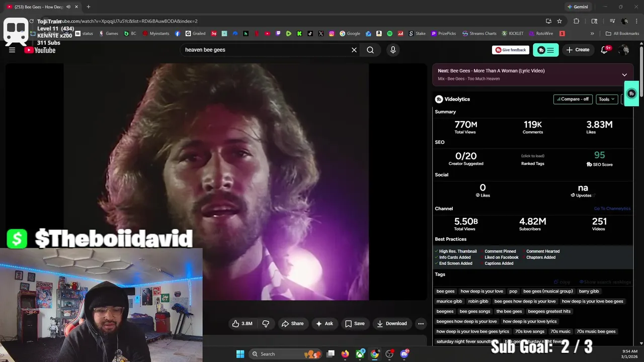Ask about the video with Ask button
Viewport: 644px width, 362px height.
point(324,323)
